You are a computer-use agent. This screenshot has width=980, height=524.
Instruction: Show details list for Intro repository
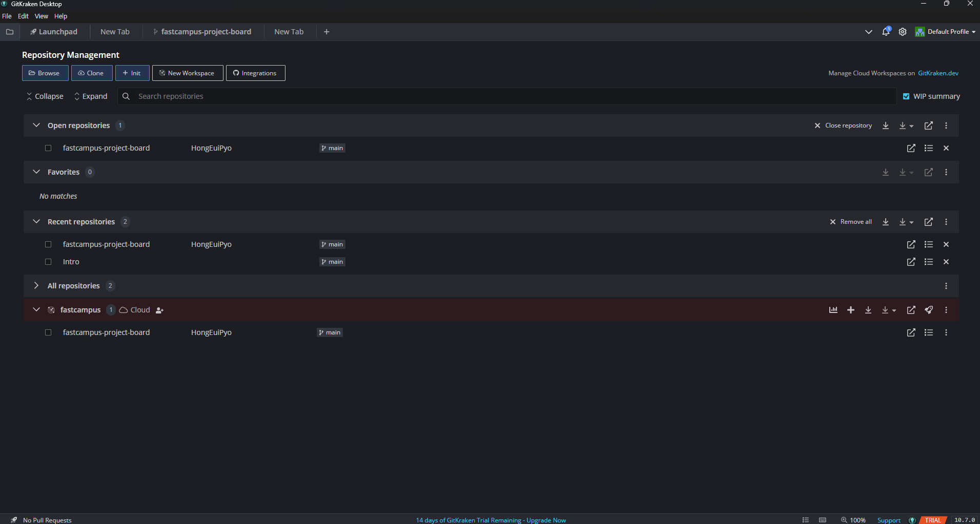click(x=929, y=262)
